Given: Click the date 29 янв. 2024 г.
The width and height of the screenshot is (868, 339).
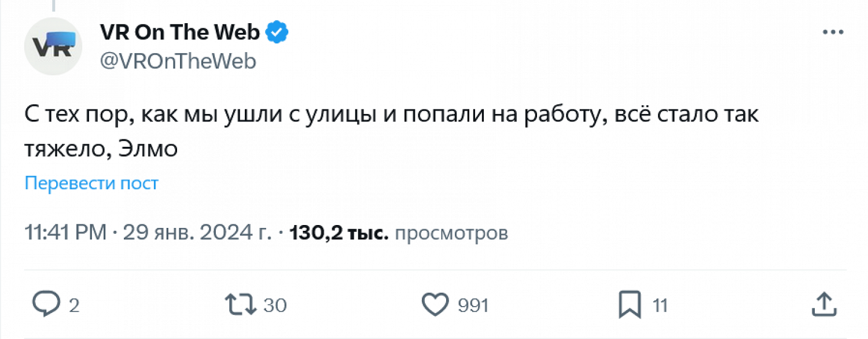Looking at the screenshot, I should click(x=197, y=233).
